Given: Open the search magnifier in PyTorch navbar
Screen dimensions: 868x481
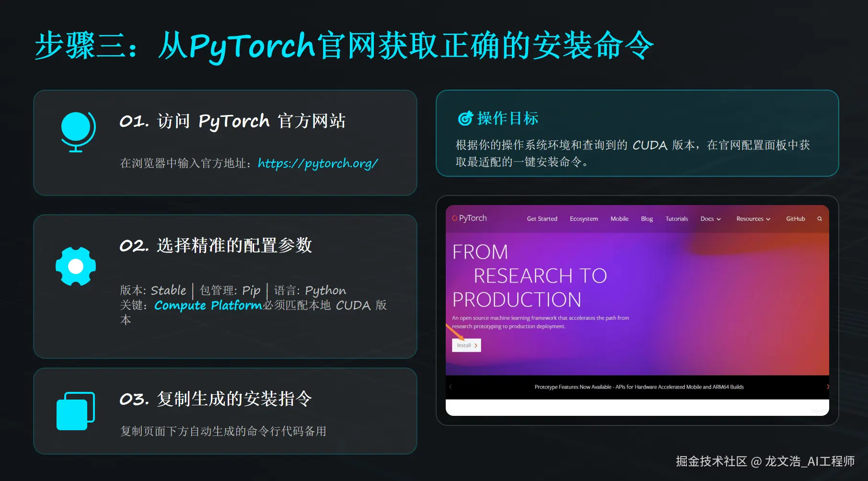Looking at the screenshot, I should (820, 218).
